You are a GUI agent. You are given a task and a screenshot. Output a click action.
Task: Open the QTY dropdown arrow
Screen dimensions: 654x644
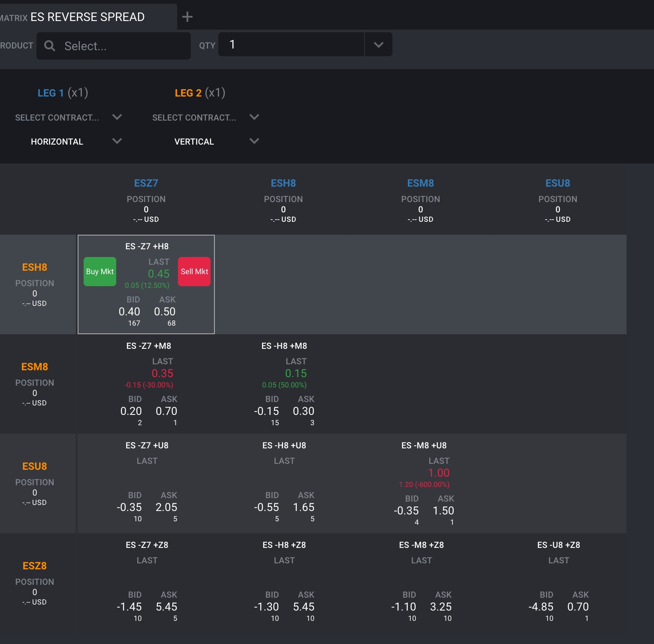tap(378, 45)
